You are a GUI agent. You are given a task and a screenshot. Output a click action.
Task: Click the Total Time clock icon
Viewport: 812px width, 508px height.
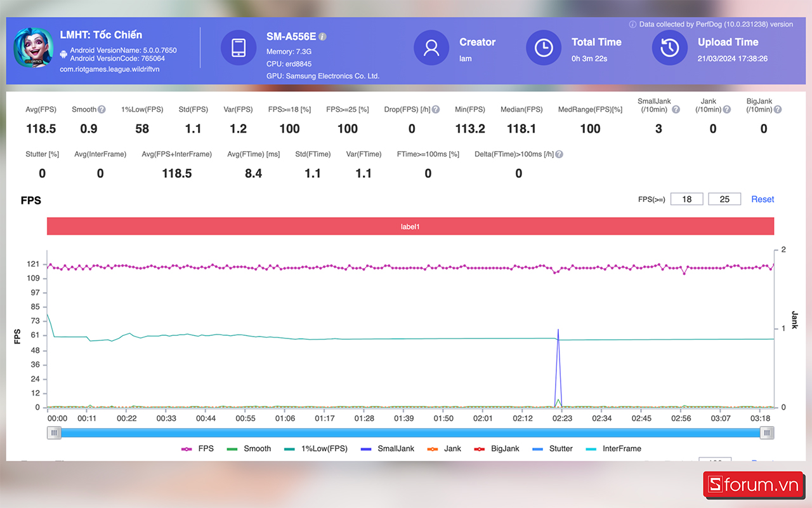(544, 48)
